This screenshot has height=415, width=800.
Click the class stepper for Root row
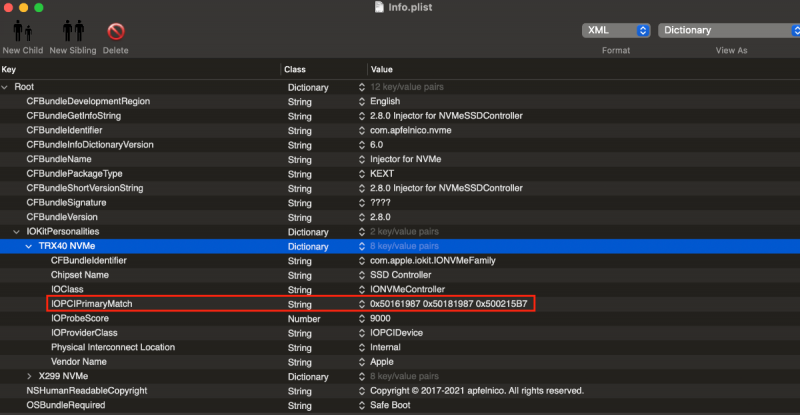(362, 87)
